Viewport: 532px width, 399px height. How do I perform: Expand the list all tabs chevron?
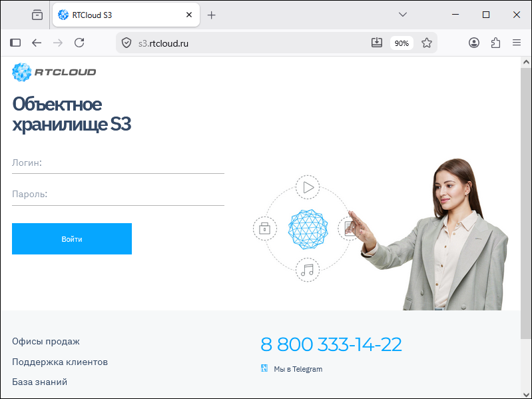pyautogui.click(x=403, y=15)
